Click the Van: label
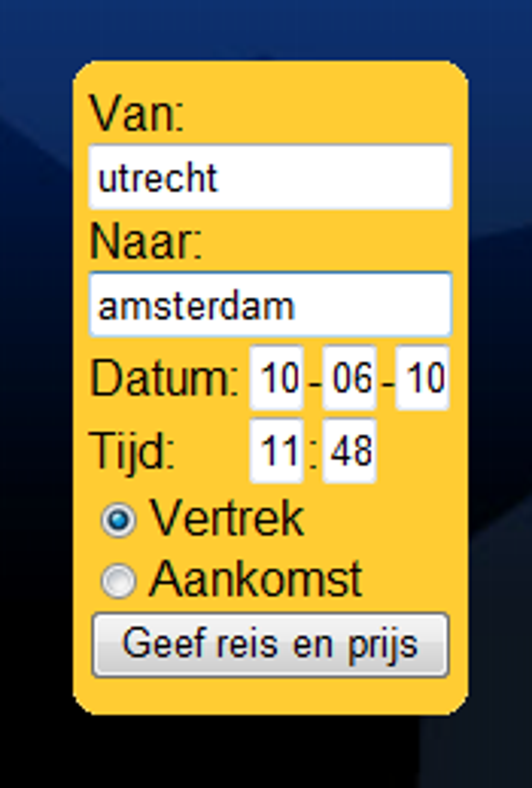Screen dimensions: 532x788 coord(137,114)
